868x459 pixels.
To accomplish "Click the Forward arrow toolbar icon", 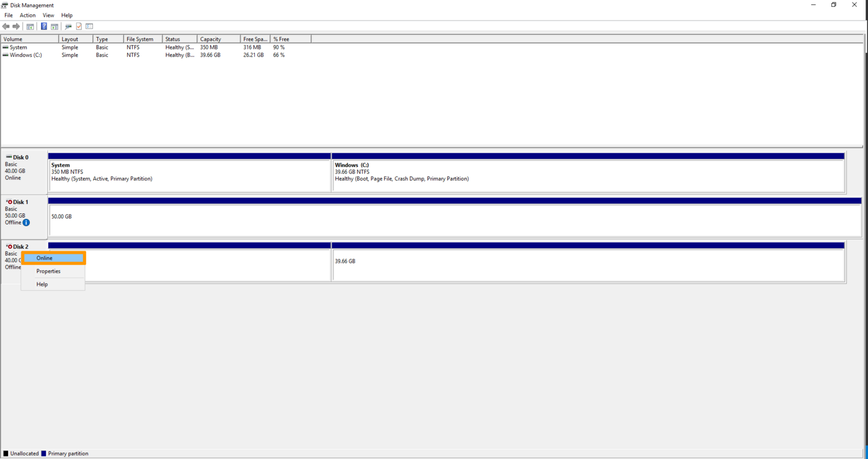I will coord(16,26).
